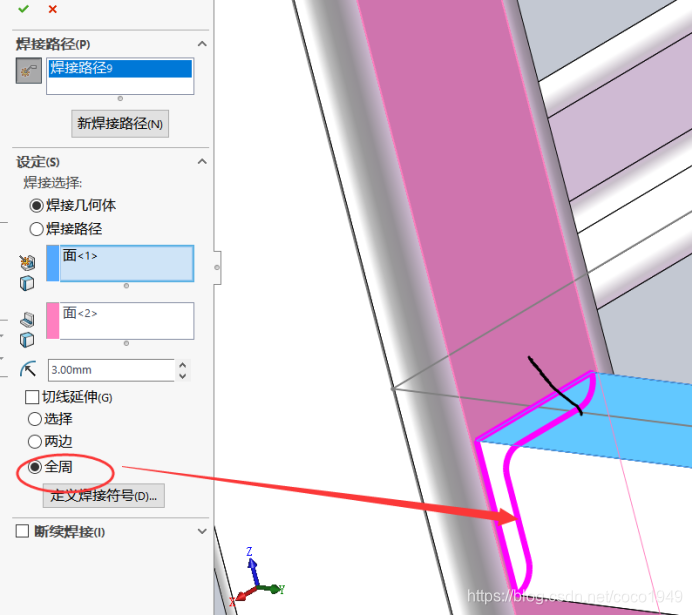692x615 pixels.
Task: Collapse the 焊接路径(P) section
Action: click(202, 44)
